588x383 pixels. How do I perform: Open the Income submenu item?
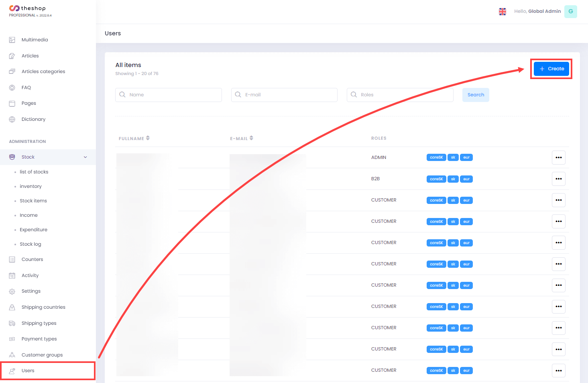coord(28,215)
